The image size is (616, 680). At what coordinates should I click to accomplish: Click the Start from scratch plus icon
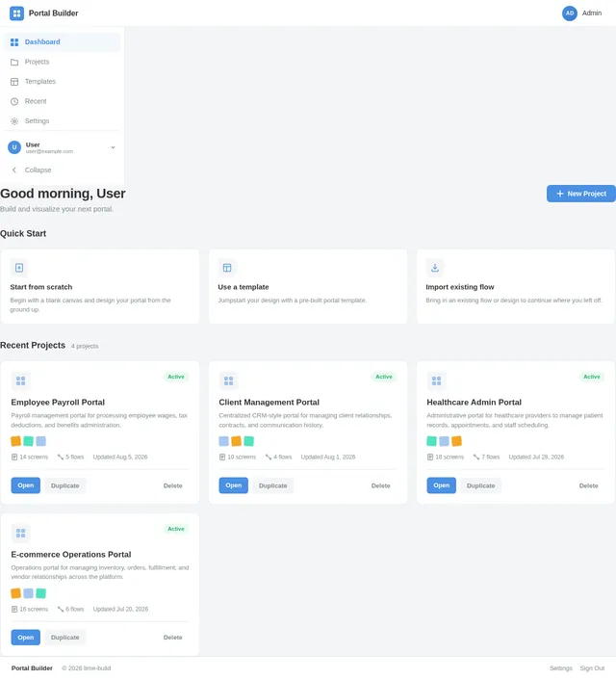[19, 268]
